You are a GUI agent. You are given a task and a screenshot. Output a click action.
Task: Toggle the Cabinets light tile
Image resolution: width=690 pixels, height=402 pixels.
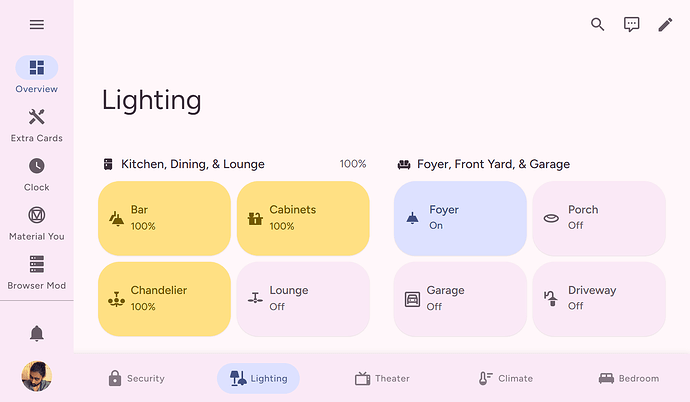[x=303, y=218]
